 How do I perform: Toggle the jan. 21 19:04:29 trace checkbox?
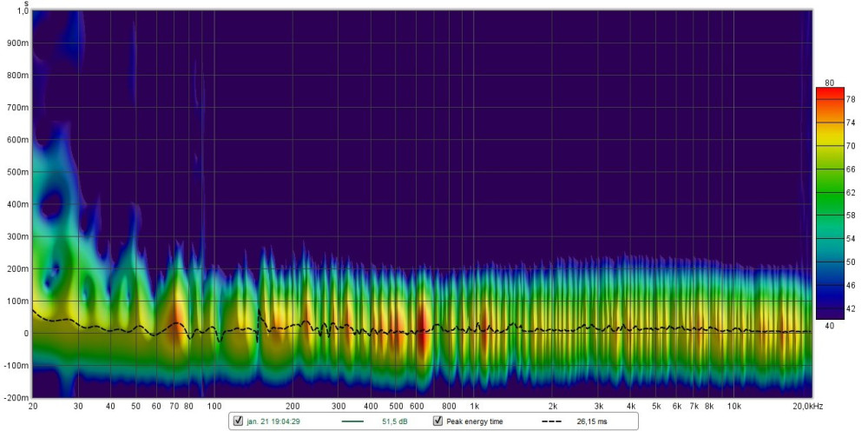click(238, 421)
